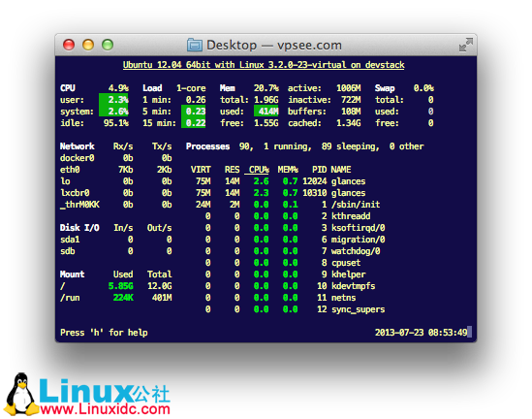This screenshot has height=419, width=532.
Task: Click the Swap section heading
Action: pyautogui.click(x=385, y=88)
